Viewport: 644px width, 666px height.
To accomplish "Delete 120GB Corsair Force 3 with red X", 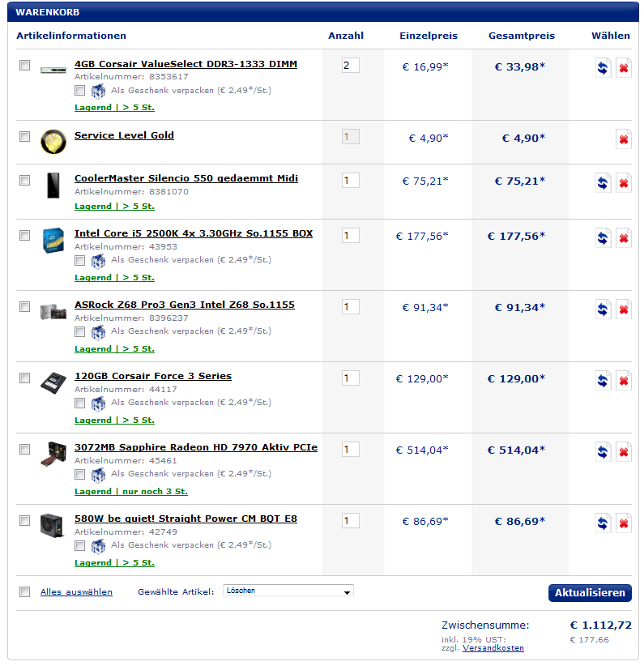I will [x=624, y=381].
